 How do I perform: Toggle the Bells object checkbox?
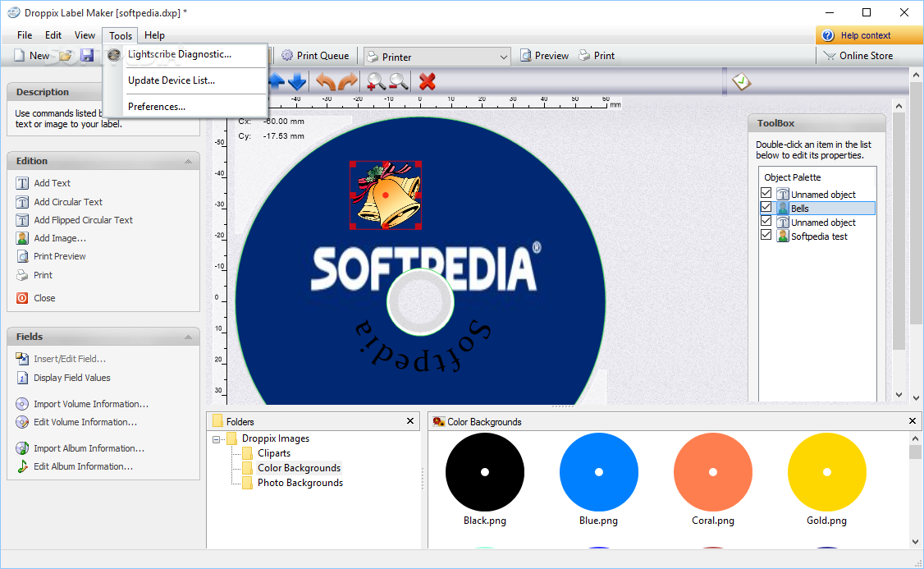766,207
